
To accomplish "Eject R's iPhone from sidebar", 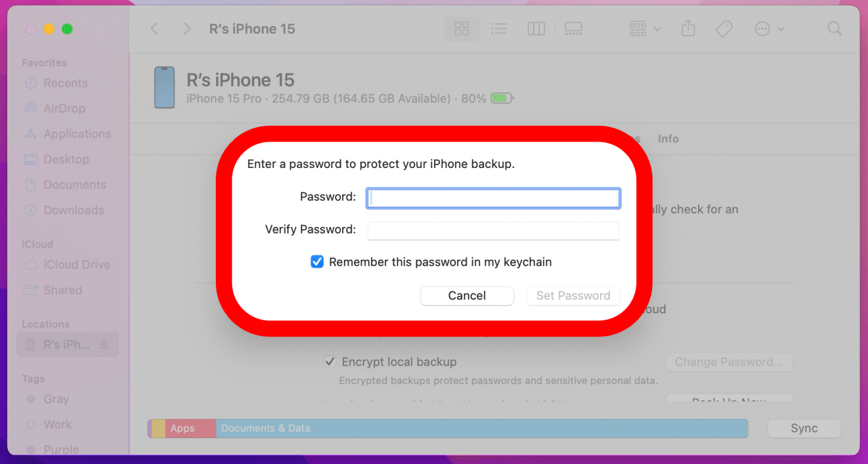I will click(104, 345).
